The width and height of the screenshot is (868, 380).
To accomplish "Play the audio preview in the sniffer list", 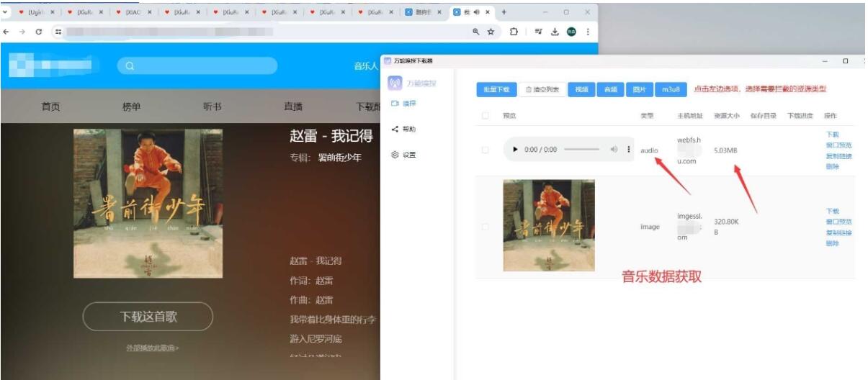I will (515, 150).
